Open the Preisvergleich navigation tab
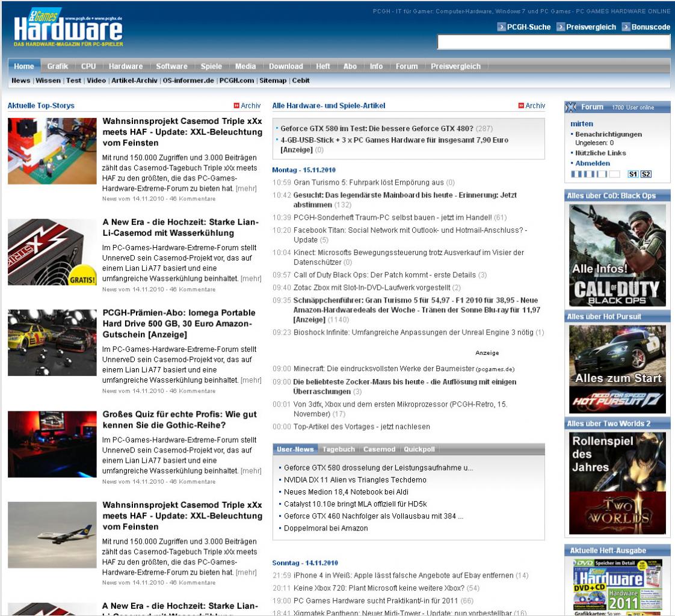 [x=455, y=66]
